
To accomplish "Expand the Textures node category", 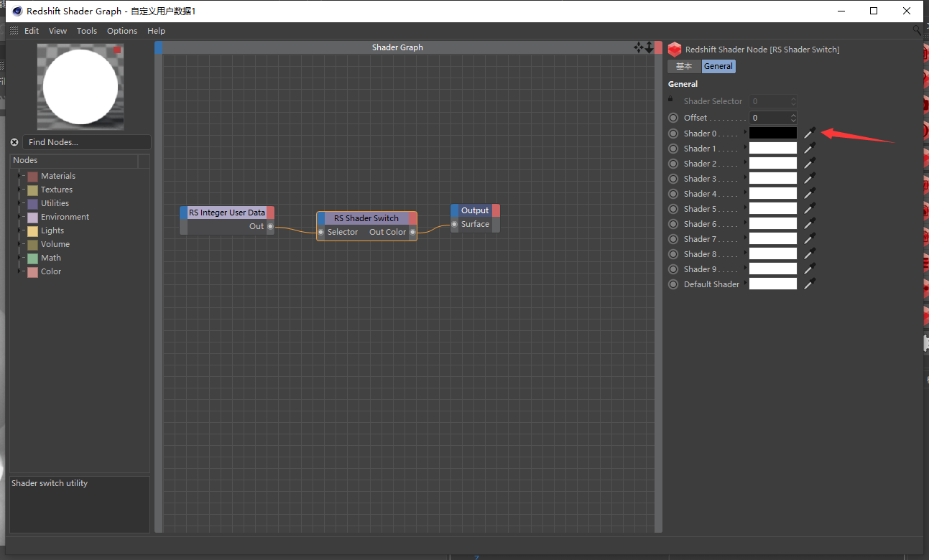I will 19,190.
